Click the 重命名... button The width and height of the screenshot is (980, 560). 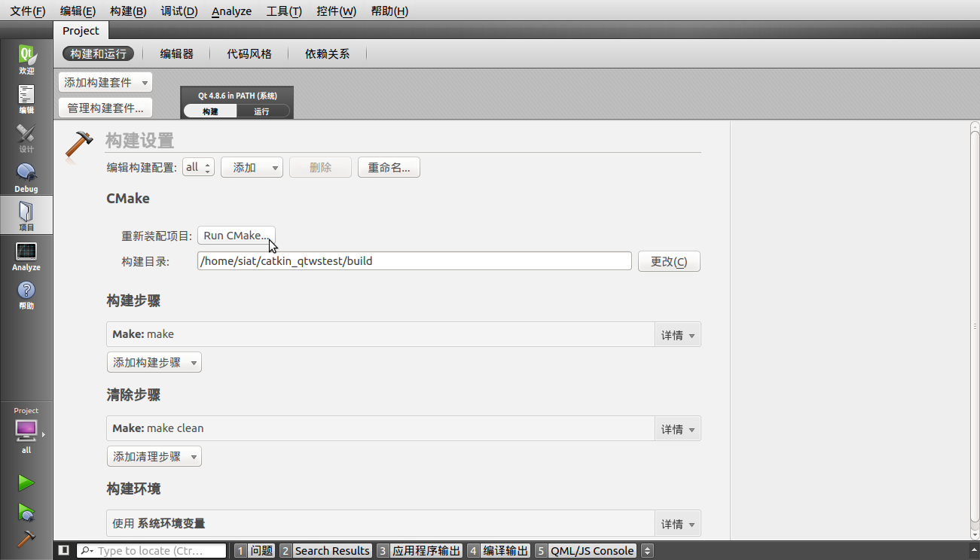pos(389,167)
